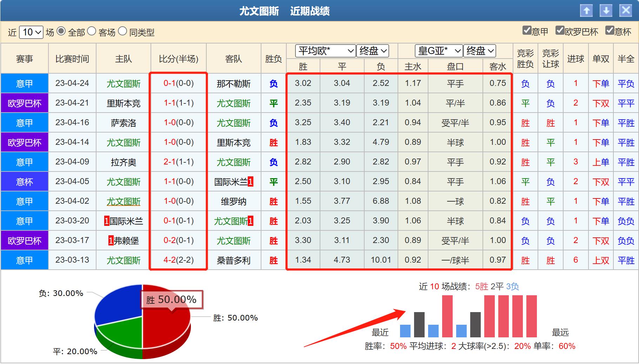Select the 全部 radio button
The width and height of the screenshot is (639, 364).
(61, 32)
